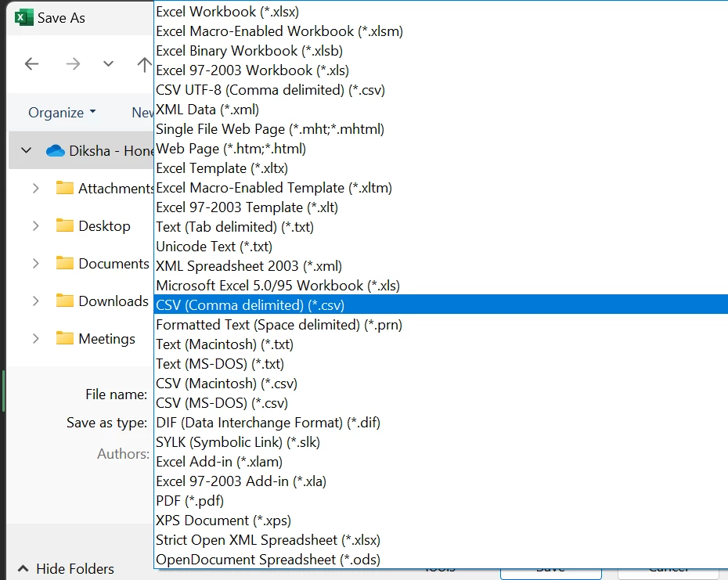Open the Documents folder in tree

(x=114, y=263)
